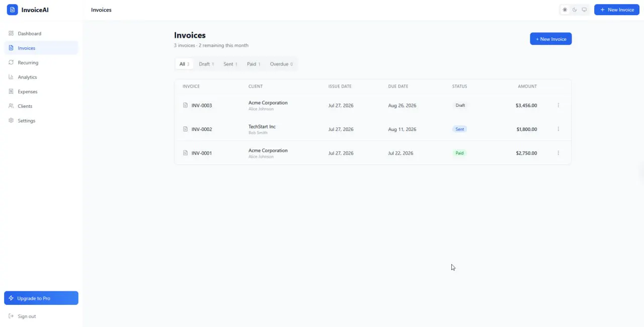Click the Recurring refresh arrows icon
This screenshot has height=327, width=644.
tap(11, 62)
